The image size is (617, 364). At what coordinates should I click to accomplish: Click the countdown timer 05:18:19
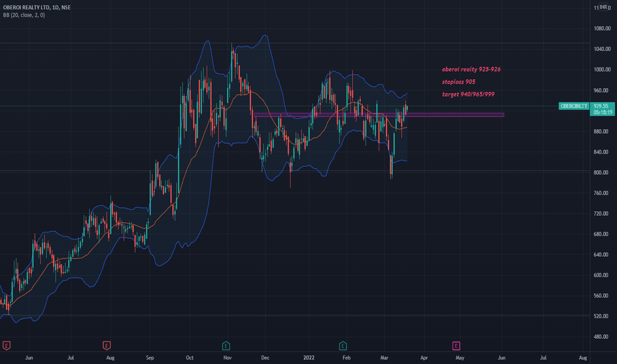pyautogui.click(x=603, y=112)
